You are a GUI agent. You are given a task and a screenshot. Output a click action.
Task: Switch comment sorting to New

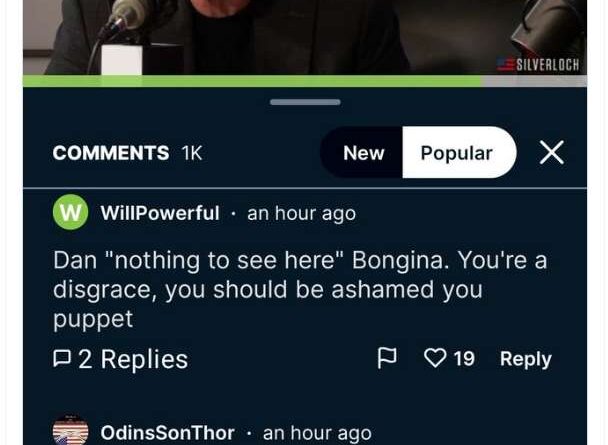[x=363, y=153]
